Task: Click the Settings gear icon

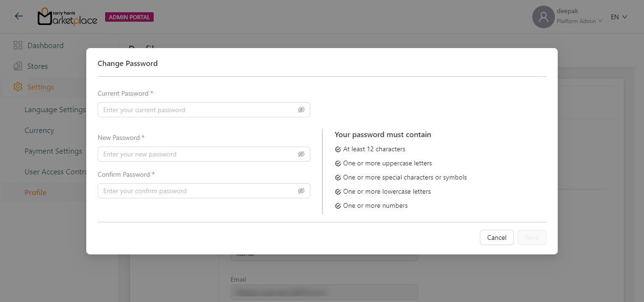Action: tap(18, 87)
